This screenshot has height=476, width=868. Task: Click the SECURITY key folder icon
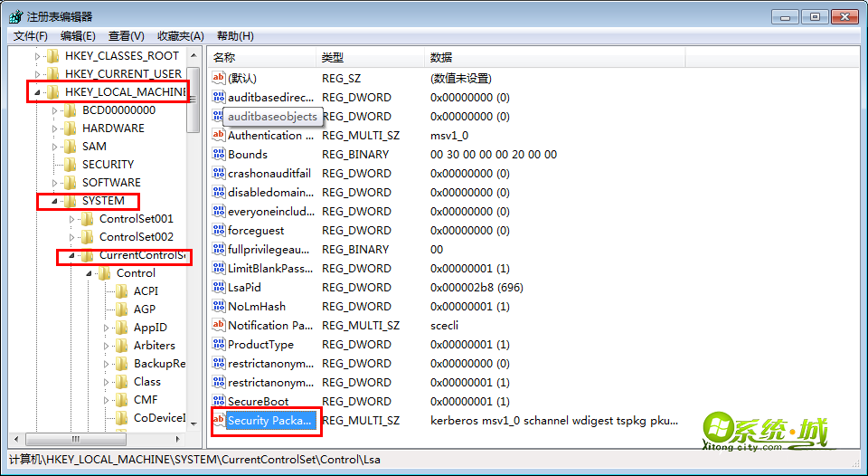[70, 165]
